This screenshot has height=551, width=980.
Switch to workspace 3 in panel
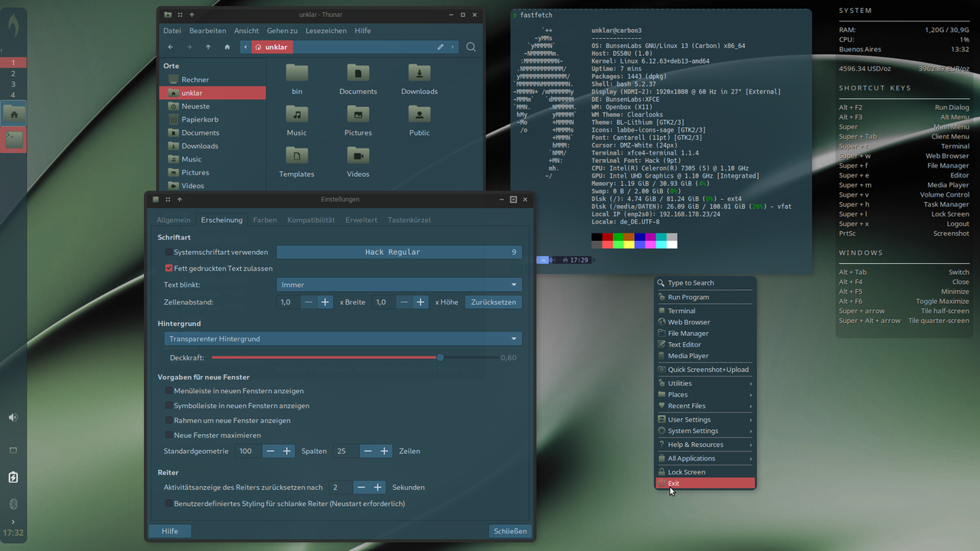point(13,84)
